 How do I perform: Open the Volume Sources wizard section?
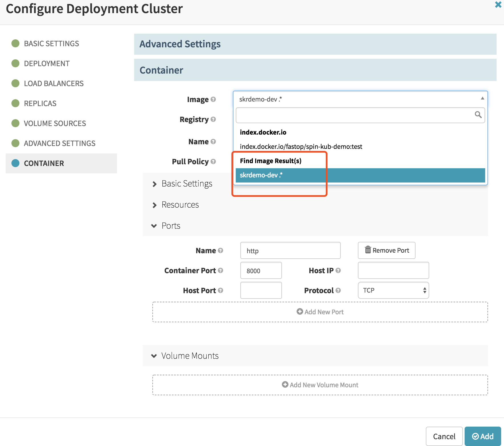55,123
